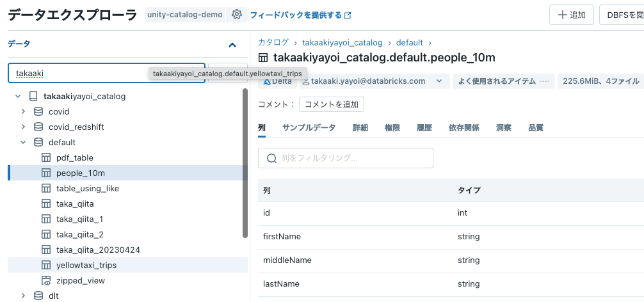Click the lastName column cell
The image size is (644, 302).
click(x=281, y=284)
